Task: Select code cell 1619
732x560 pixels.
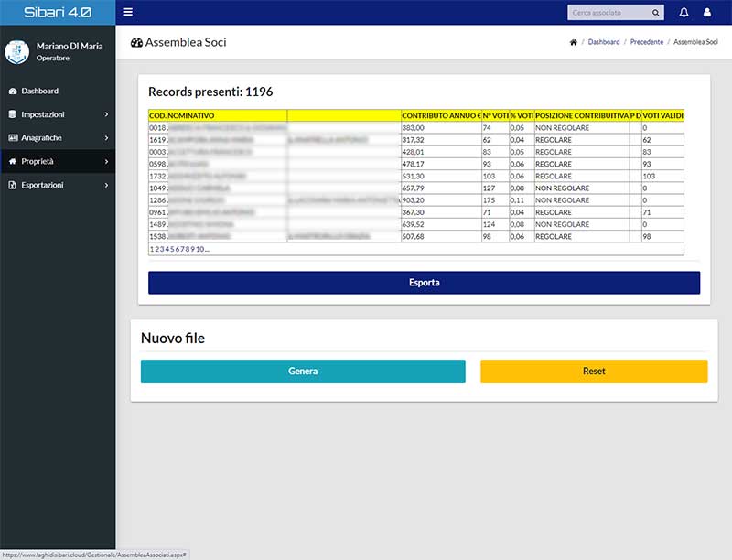Action: (157, 140)
